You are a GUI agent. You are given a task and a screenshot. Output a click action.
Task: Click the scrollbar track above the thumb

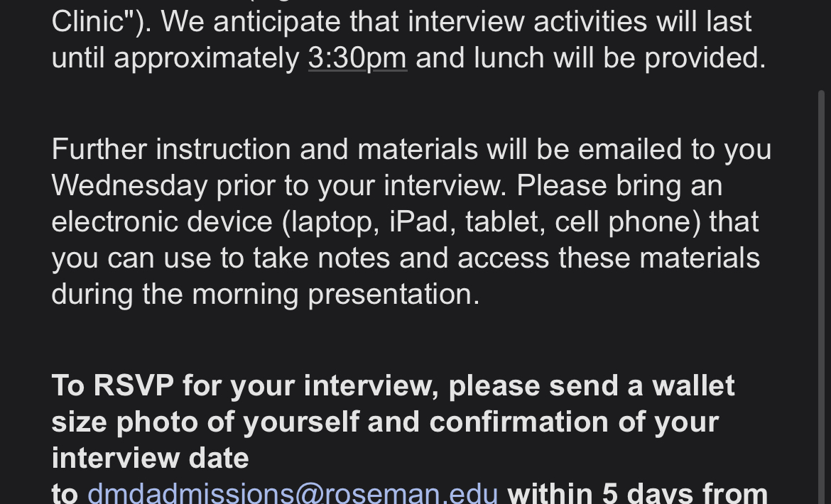(822, 45)
